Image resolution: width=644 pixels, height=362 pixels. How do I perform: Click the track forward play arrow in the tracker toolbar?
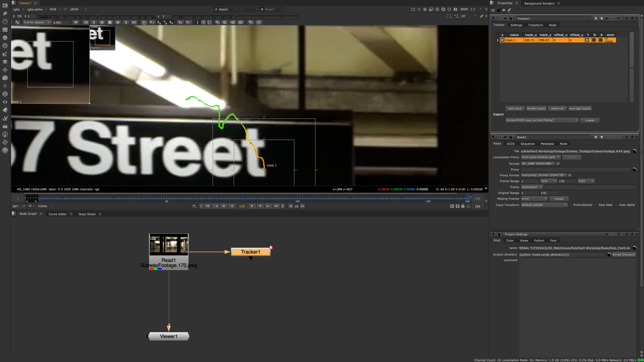point(126,22)
